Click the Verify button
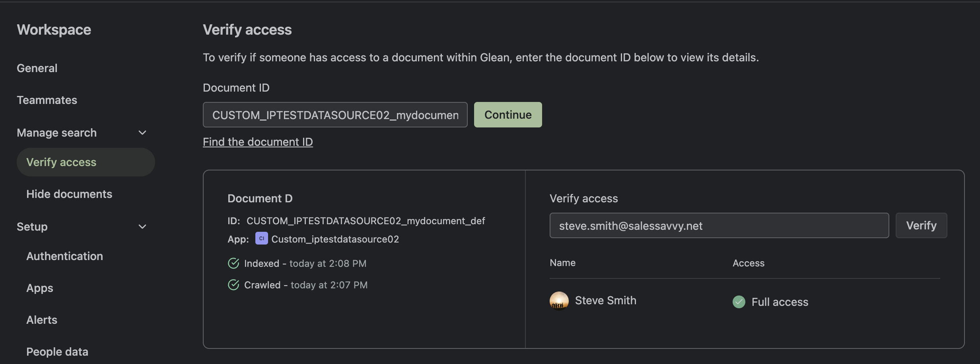The height and width of the screenshot is (364, 980). click(921, 225)
